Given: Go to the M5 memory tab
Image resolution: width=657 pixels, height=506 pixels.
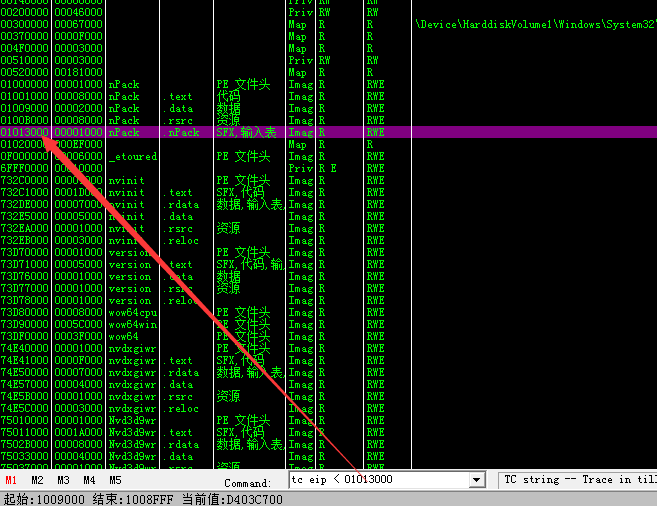Looking at the screenshot, I should (116, 480).
